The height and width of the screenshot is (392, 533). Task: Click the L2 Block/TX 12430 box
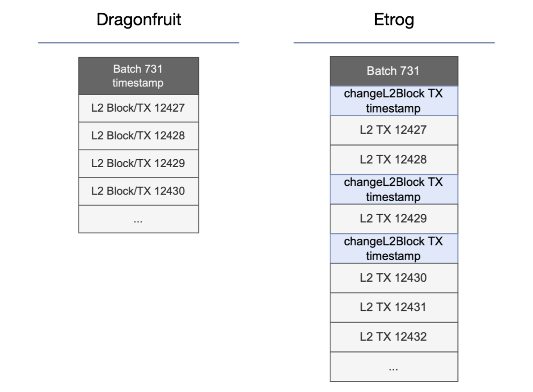(x=138, y=191)
